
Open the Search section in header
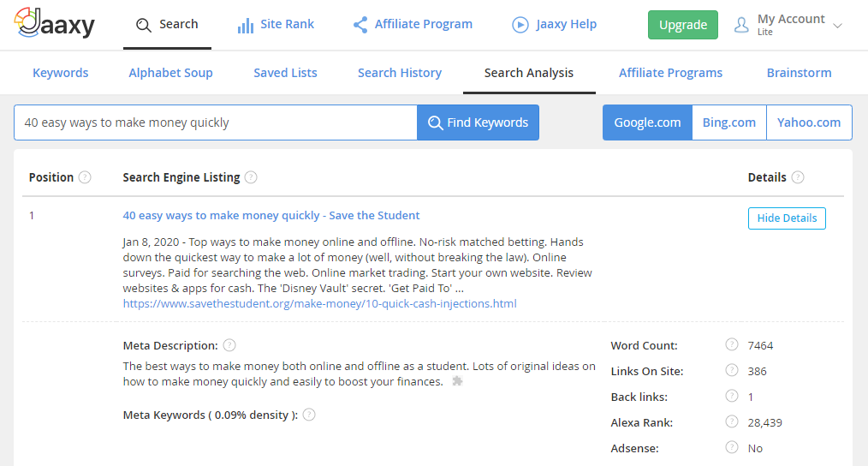pyautogui.click(x=167, y=24)
